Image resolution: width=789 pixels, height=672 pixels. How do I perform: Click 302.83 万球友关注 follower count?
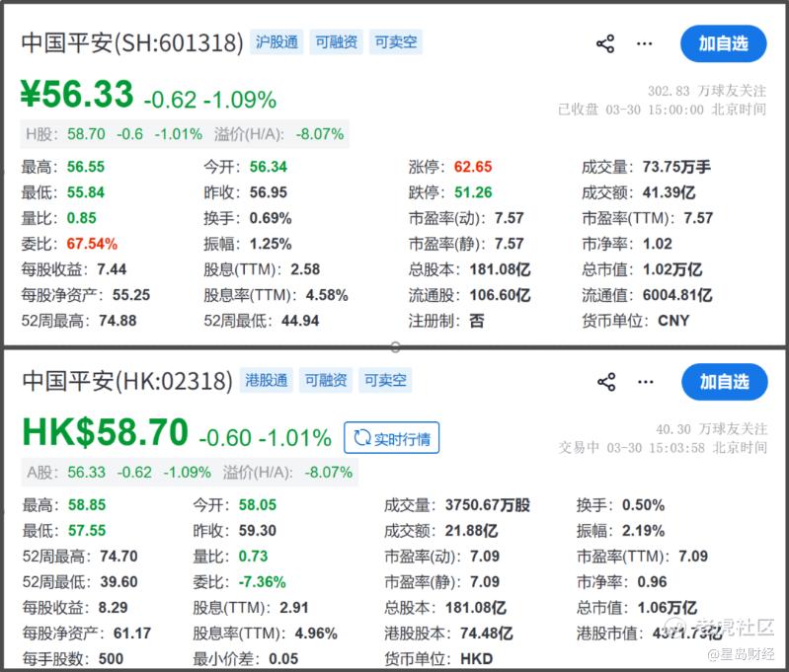706,91
